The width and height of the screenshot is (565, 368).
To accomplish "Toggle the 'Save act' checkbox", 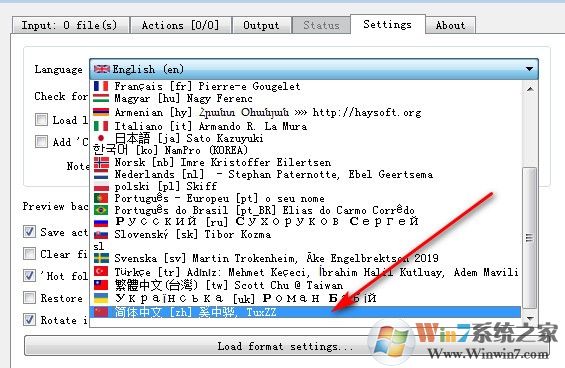I will (29, 231).
